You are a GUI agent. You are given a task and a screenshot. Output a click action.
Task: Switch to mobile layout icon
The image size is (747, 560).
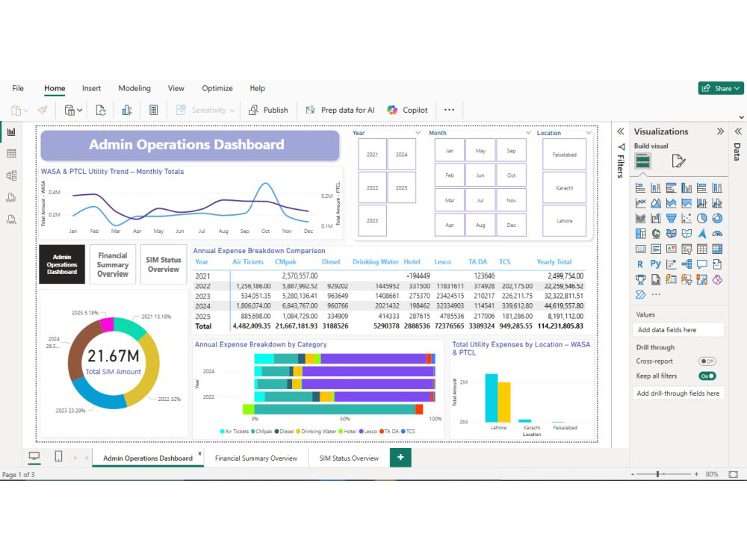pos(58,457)
